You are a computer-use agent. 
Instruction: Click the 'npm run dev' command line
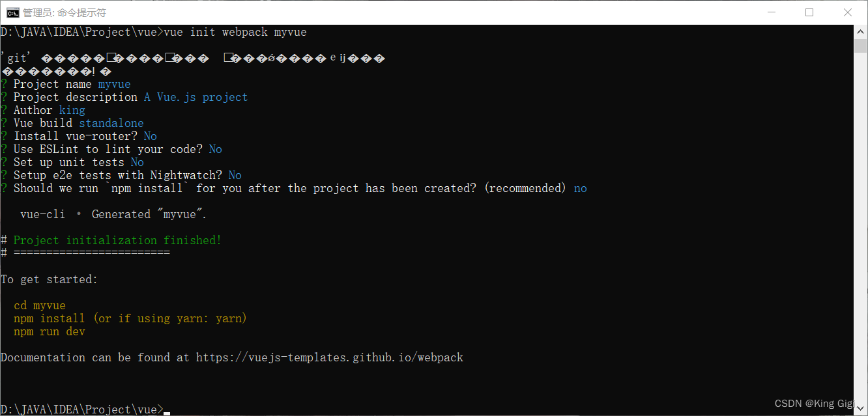click(50, 331)
